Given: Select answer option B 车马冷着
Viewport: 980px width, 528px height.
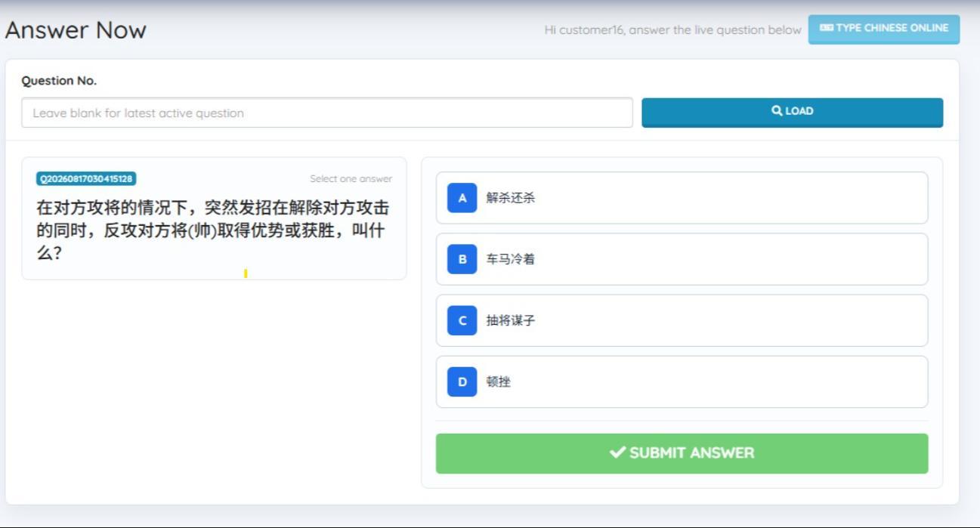Looking at the screenshot, I should [x=682, y=259].
